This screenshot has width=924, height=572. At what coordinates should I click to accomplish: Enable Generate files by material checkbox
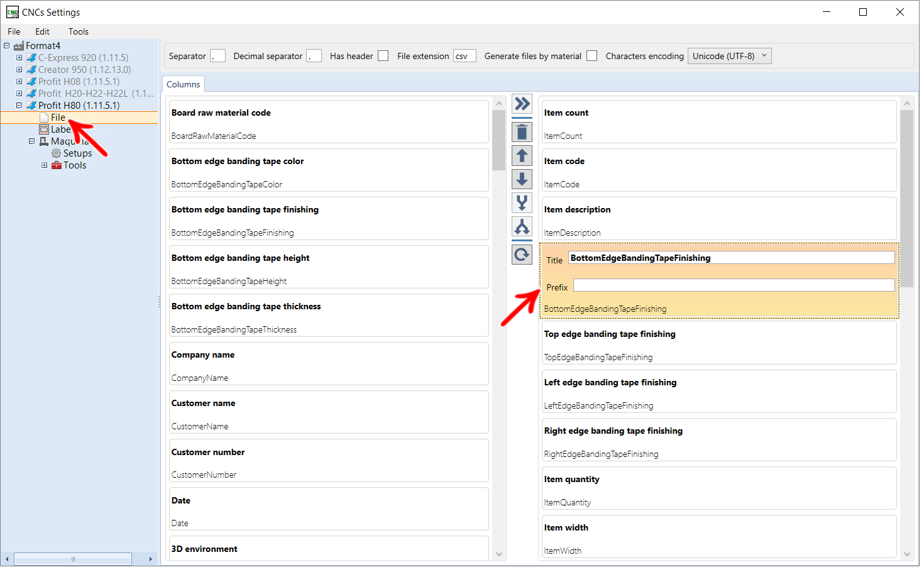tap(591, 56)
